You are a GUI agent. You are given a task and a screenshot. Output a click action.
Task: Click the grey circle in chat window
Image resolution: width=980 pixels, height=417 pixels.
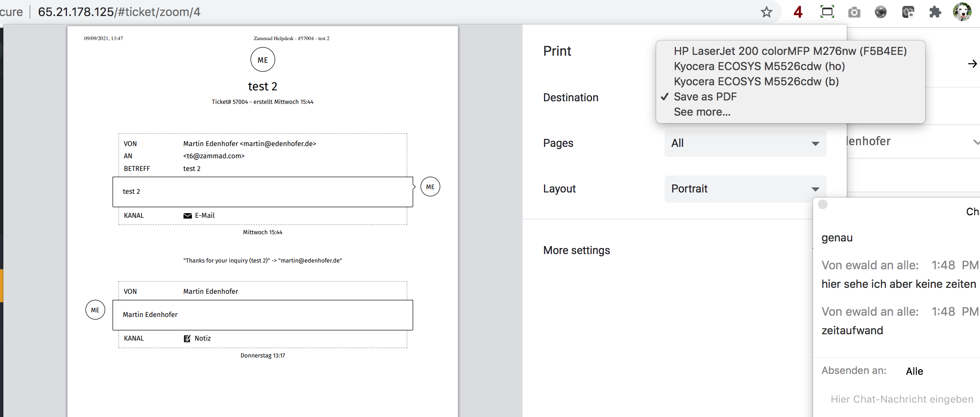(x=823, y=204)
